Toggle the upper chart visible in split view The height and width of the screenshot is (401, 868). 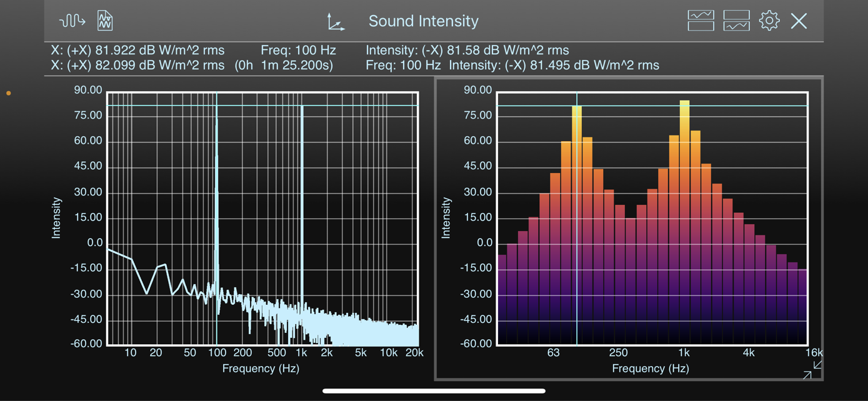click(x=701, y=20)
